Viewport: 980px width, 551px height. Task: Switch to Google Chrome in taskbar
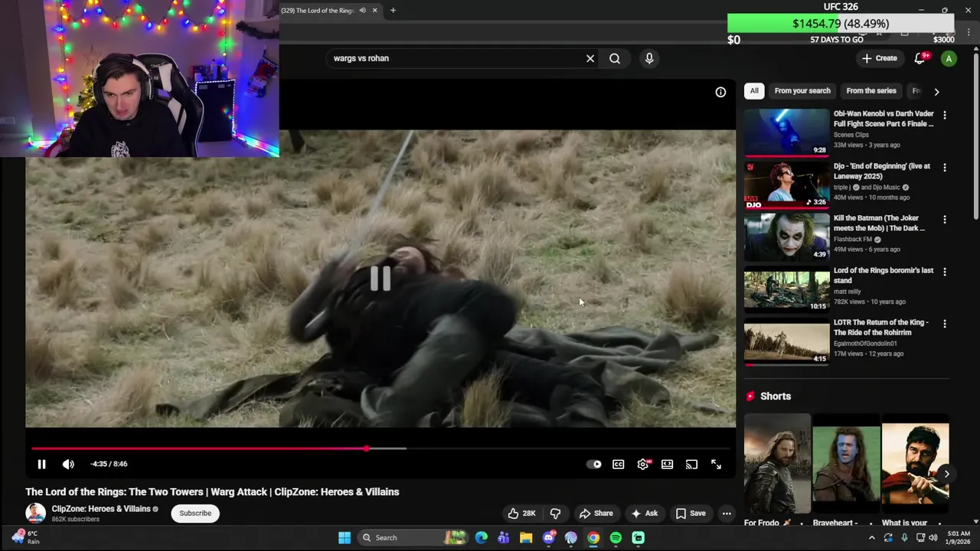593,538
